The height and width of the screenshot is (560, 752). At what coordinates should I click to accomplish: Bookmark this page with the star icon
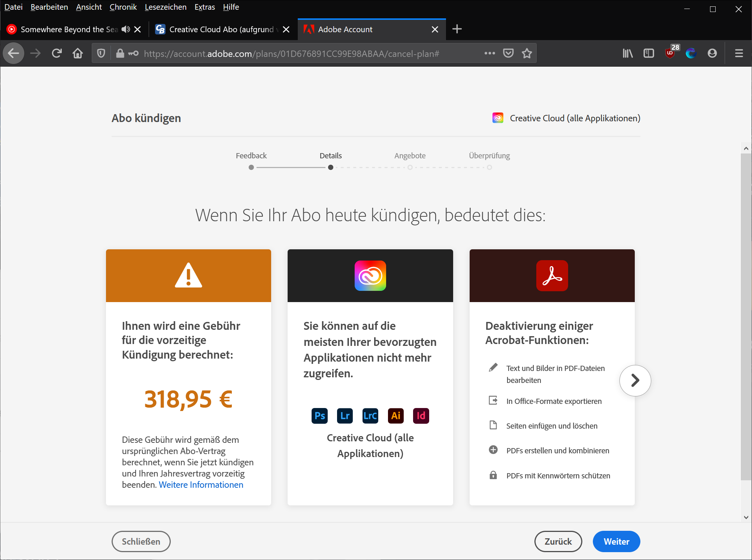pyautogui.click(x=527, y=54)
